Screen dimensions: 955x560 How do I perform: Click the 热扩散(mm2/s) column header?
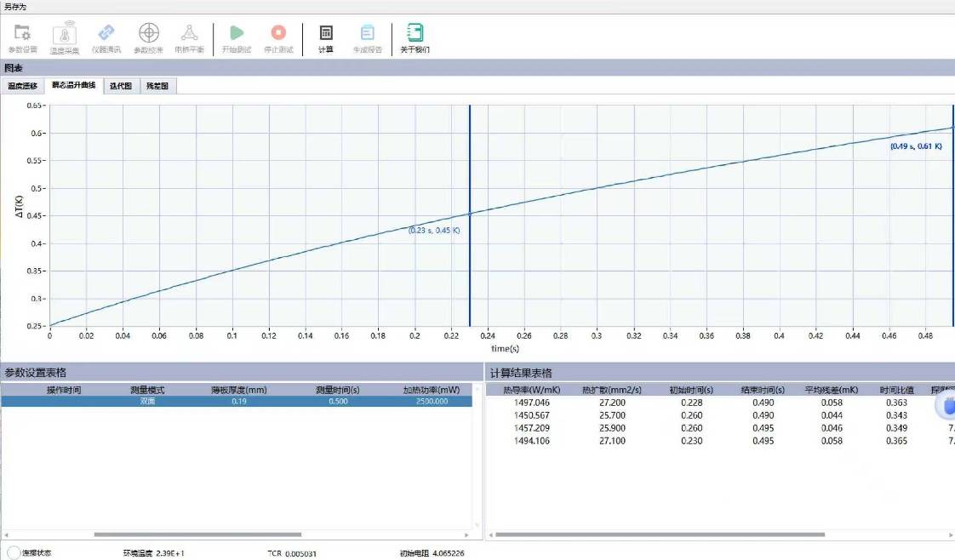[611, 390]
